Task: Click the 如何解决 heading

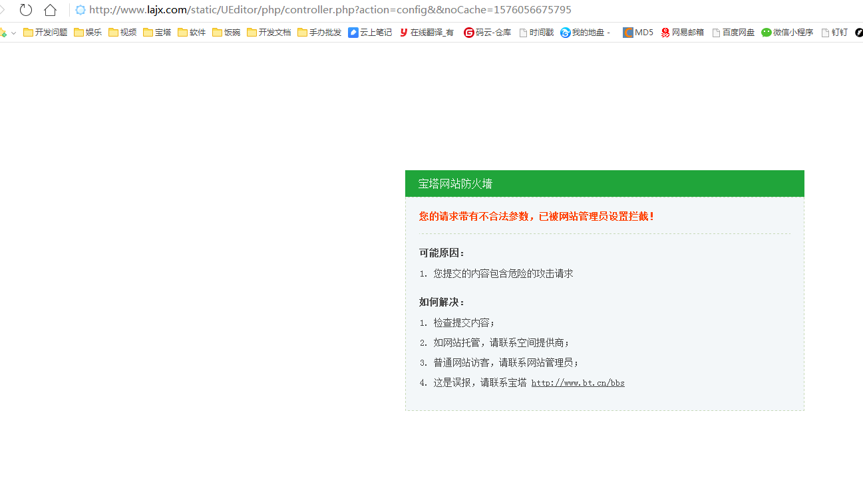Action: 442,302
